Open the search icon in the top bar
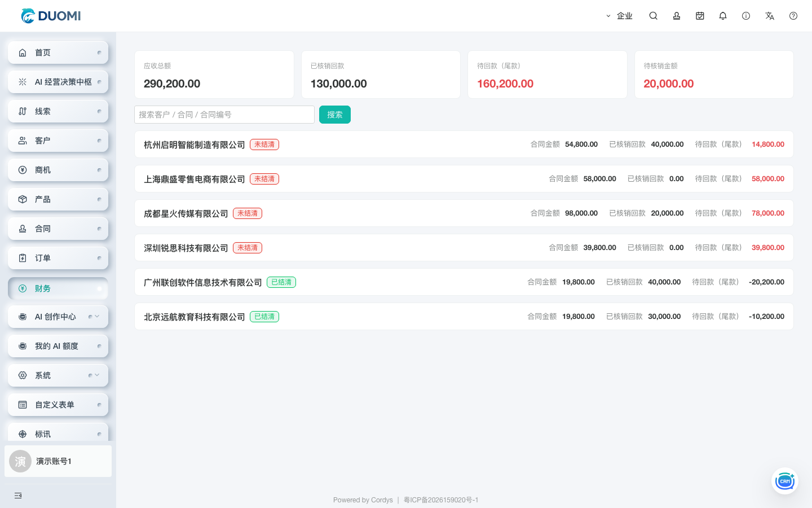Image resolution: width=812 pixels, height=508 pixels. [653, 16]
